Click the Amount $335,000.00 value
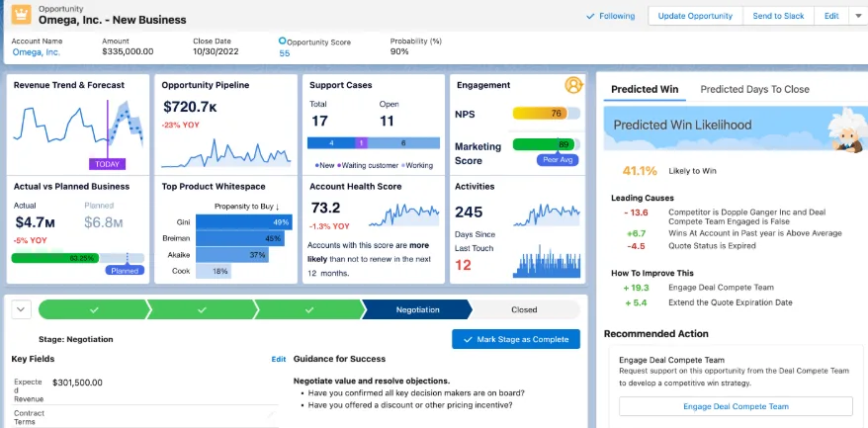 point(128,51)
